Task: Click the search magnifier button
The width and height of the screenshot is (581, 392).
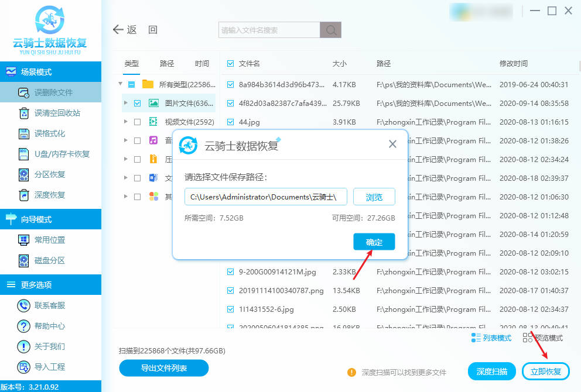Action: (x=330, y=30)
